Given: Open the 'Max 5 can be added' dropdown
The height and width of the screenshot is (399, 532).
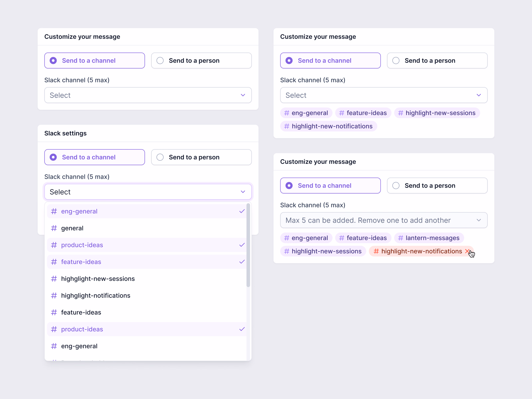Looking at the screenshot, I should (x=384, y=220).
